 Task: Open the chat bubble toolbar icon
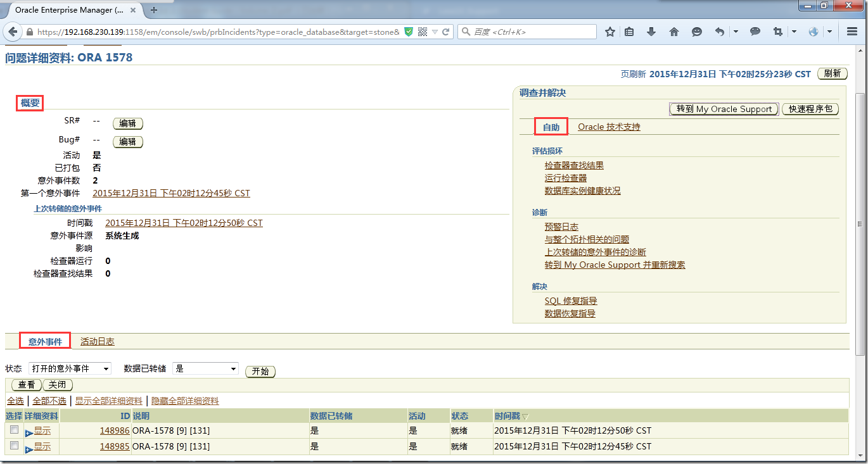[755, 32]
